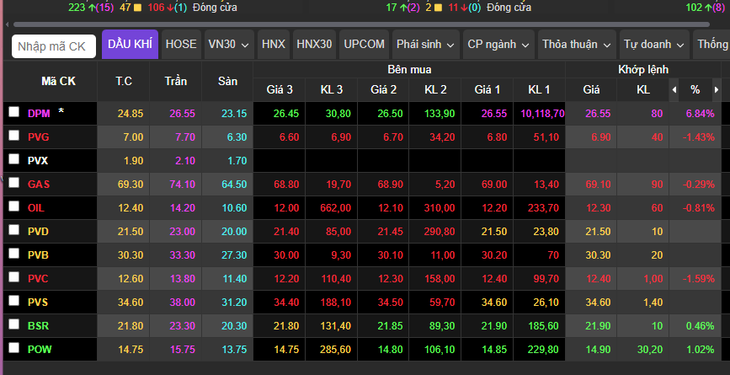Click right arrow beside % column header

click(716, 90)
